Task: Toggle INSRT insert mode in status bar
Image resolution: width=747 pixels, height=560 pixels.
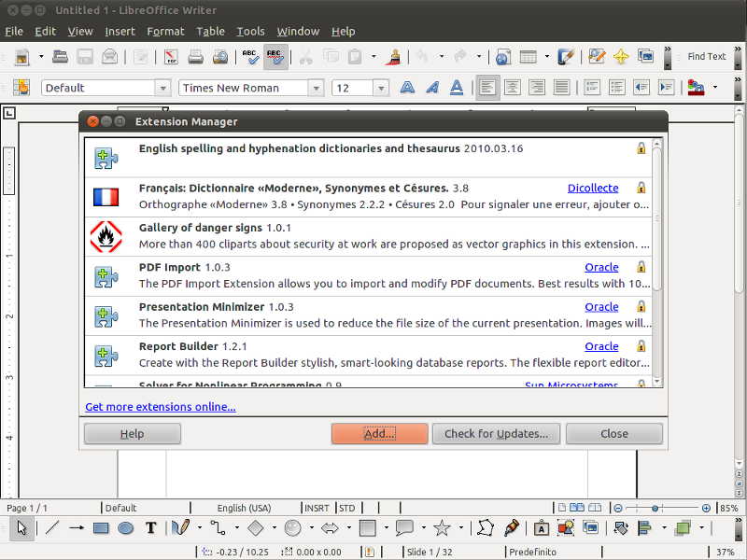Action: tap(317, 508)
